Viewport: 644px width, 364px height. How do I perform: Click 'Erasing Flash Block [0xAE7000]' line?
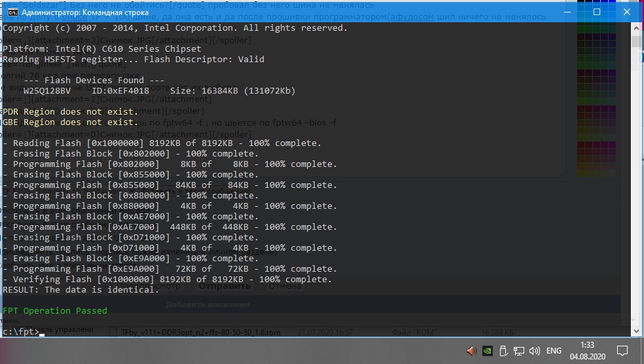click(131, 217)
